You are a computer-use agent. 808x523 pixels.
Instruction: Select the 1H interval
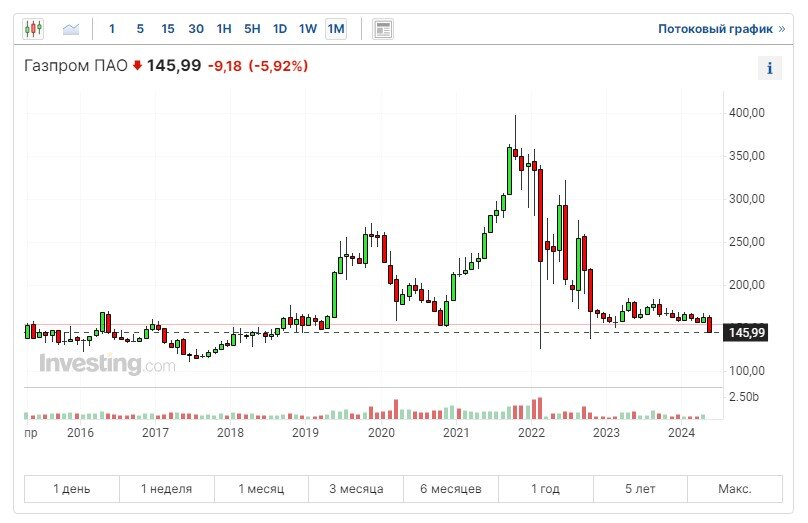(224, 29)
